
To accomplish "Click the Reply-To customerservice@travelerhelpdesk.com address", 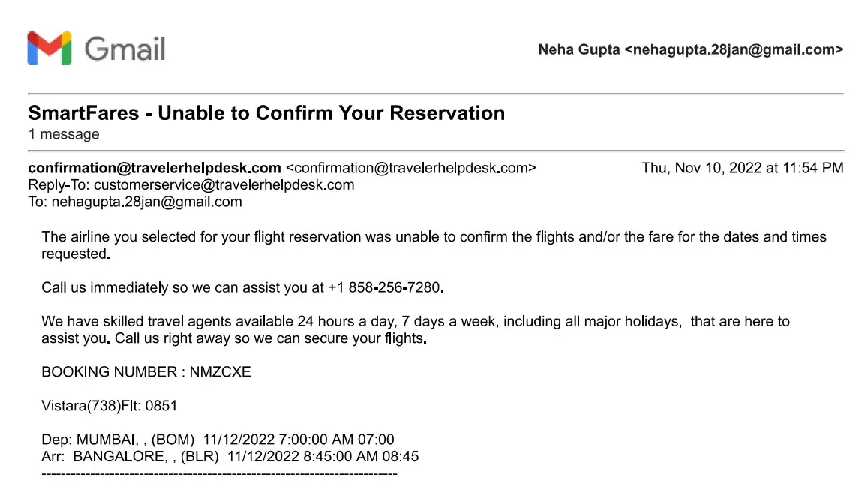I will [224, 184].
